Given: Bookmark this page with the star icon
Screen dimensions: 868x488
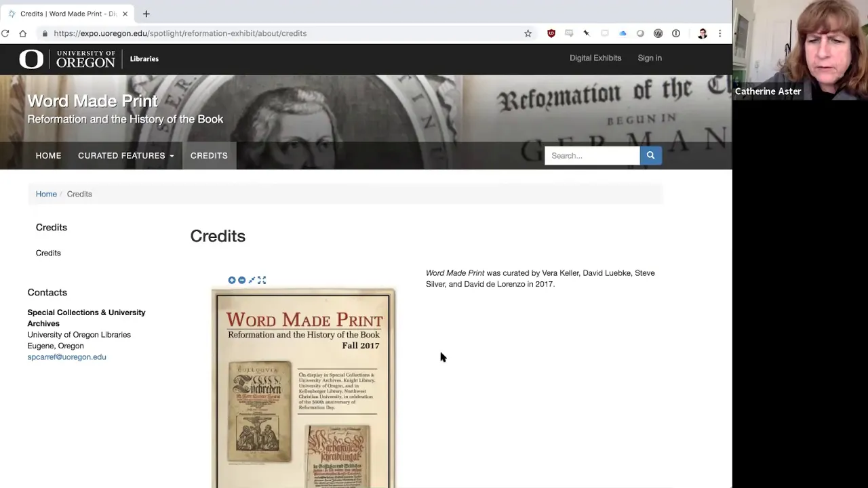Looking at the screenshot, I should click(528, 33).
